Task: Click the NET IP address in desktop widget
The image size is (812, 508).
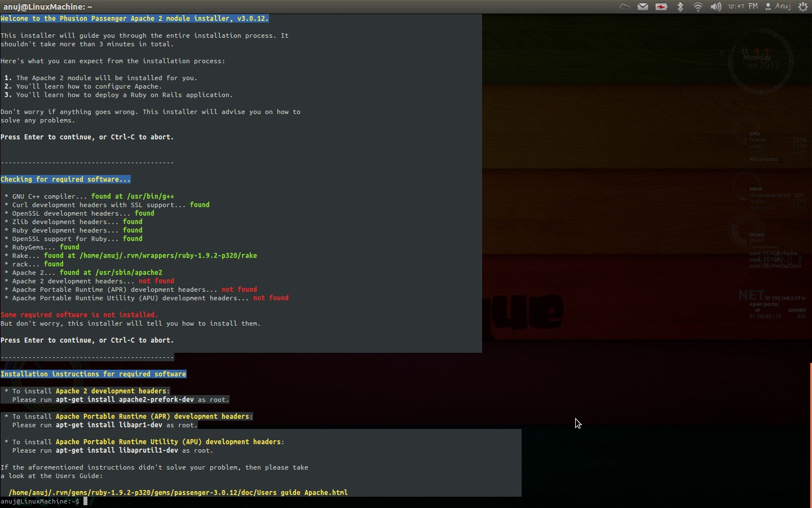Action: [787, 298]
